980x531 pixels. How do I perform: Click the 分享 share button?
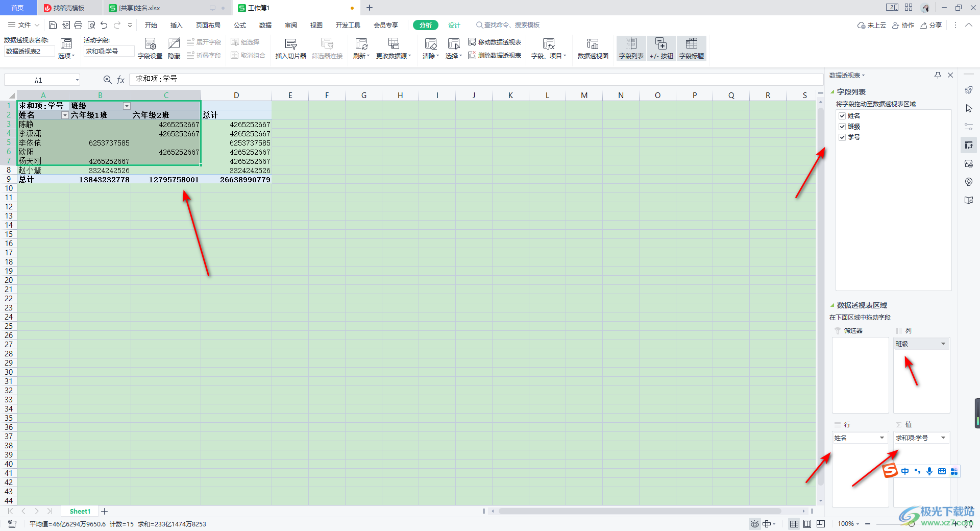point(930,25)
